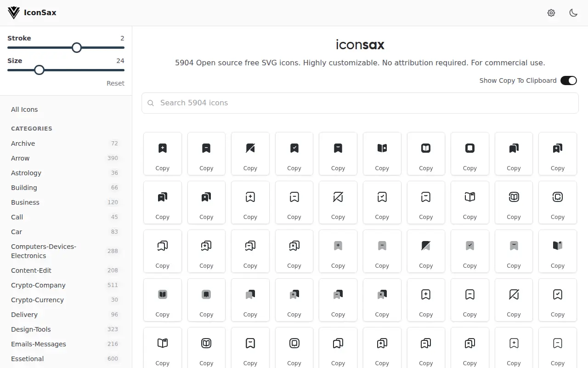The height and width of the screenshot is (368, 588).
Task: Switch to dark mode with moon icon
Action: (x=573, y=13)
